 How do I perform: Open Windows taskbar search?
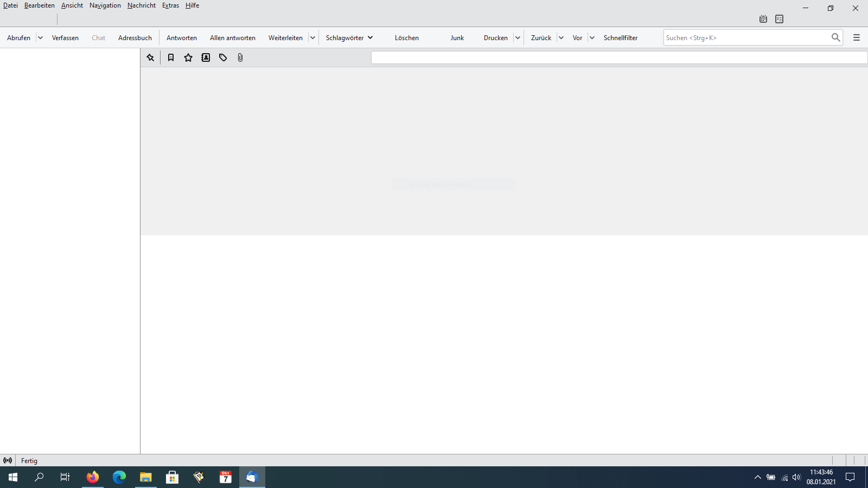click(39, 477)
